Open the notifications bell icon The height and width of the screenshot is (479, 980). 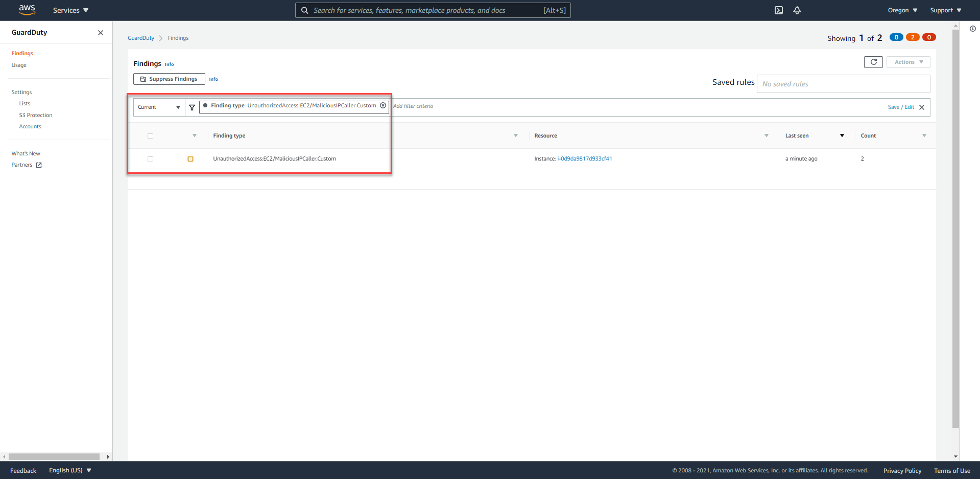[x=797, y=10]
